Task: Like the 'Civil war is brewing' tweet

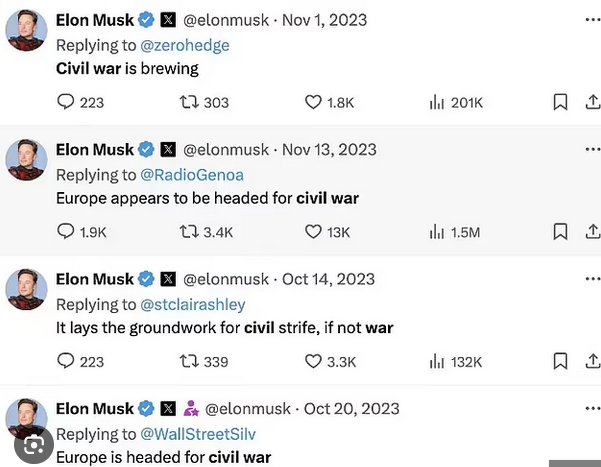Action: [x=313, y=102]
